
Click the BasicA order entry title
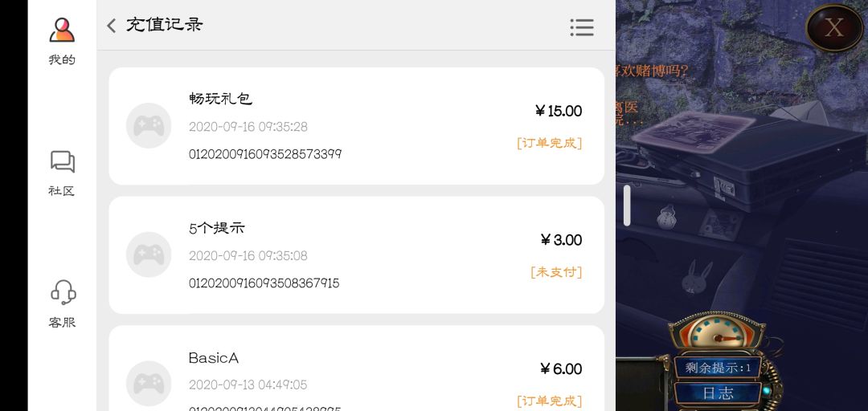pos(214,358)
